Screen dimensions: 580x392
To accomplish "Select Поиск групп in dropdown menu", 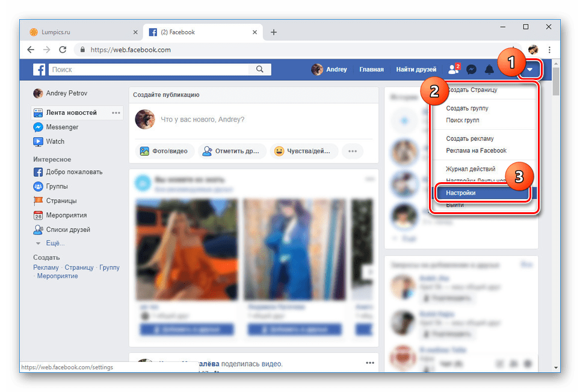I will click(x=462, y=120).
